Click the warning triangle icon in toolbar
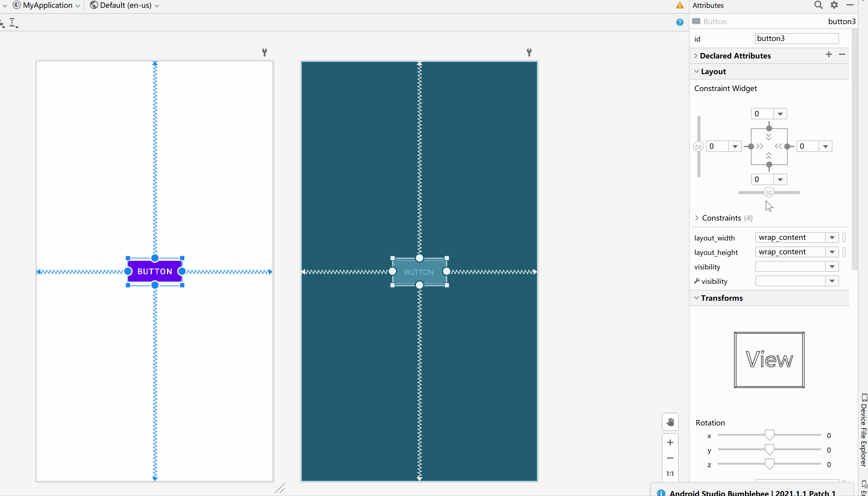Screen dimensions: 868x496 coord(680,5)
